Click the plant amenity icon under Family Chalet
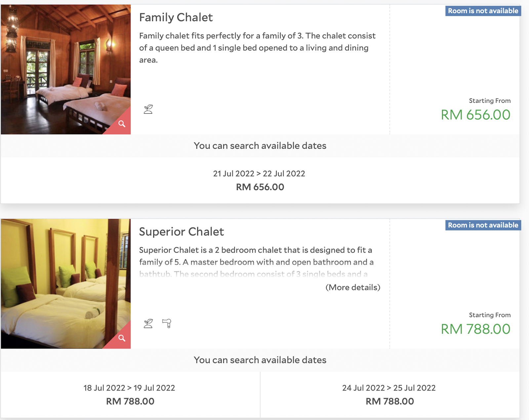Screen dimensions: 529x420 [x=148, y=109]
